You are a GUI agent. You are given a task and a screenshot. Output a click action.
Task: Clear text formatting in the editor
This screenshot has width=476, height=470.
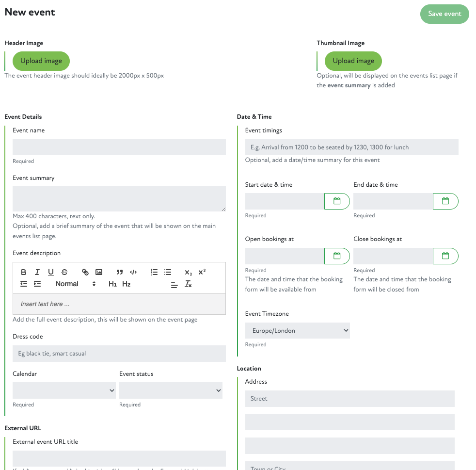(188, 284)
